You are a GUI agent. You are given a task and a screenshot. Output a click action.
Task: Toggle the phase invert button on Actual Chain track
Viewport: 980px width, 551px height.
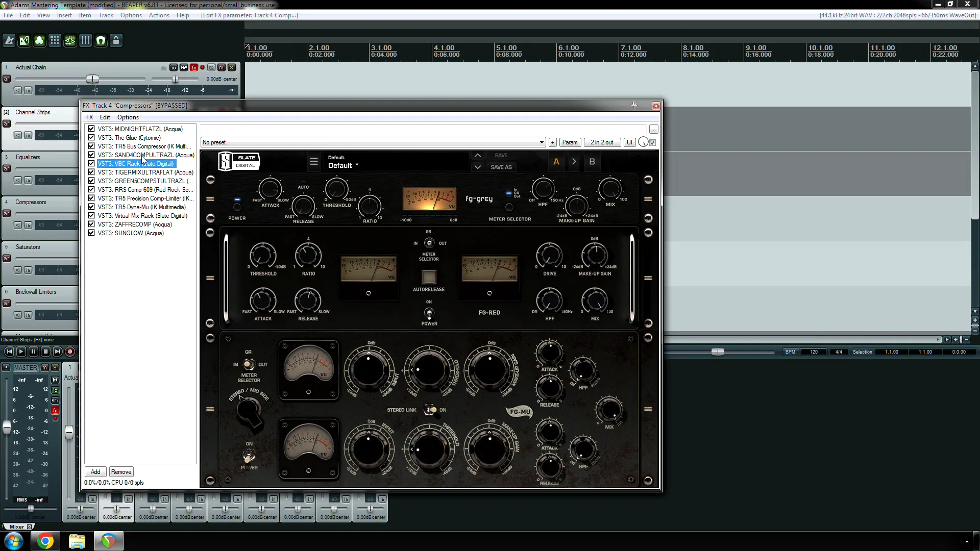211,67
